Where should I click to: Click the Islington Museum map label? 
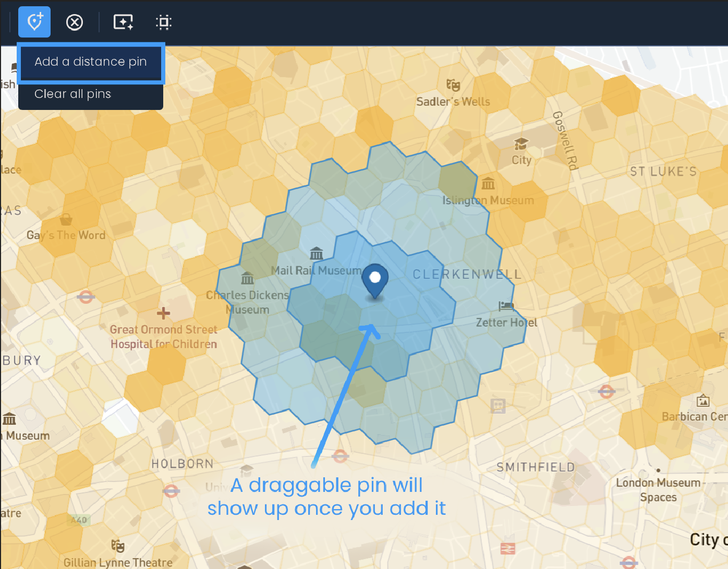(488, 201)
